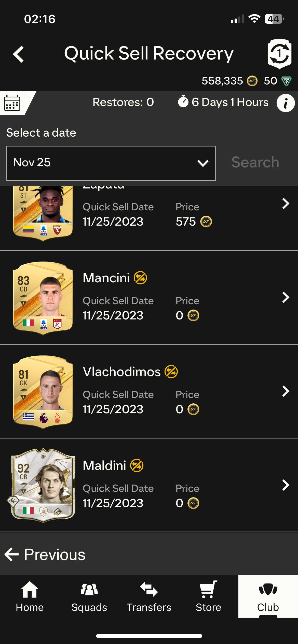The width and height of the screenshot is (298, 644).
Task: Switch to the Transfers tab
Action: (149, 596)
